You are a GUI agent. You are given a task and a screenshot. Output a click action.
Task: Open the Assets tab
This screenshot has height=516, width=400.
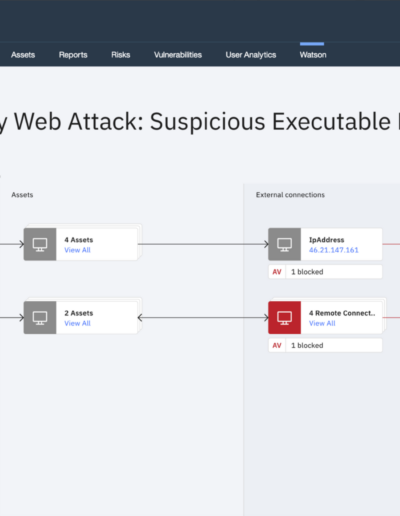click(x=23, y=55)
